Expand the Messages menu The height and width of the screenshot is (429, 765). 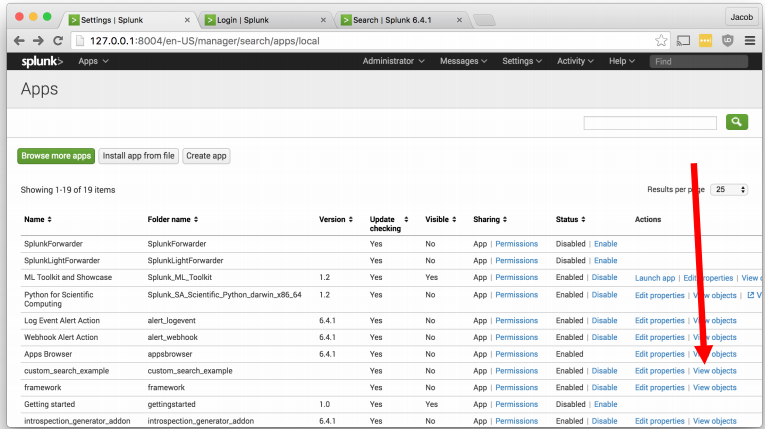point(463,61)
